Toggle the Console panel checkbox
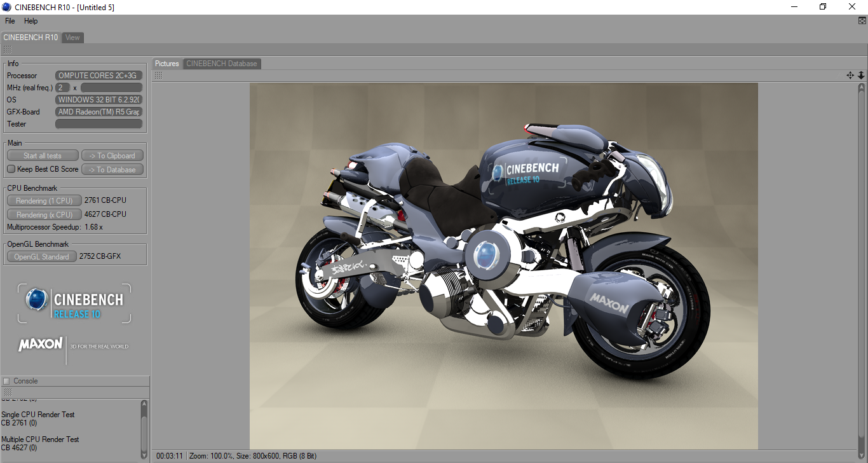The height and width of the screenshot is (463, 868). [x=6, y=381]
